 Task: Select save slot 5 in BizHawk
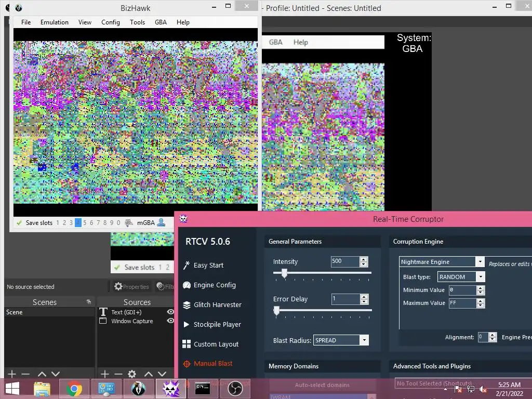(x=85, y=223)
